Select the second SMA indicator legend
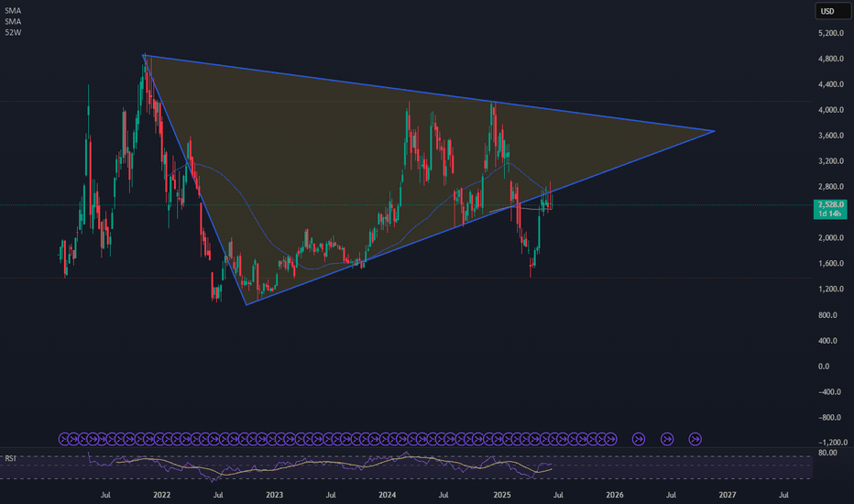 [x=13, y=22]
